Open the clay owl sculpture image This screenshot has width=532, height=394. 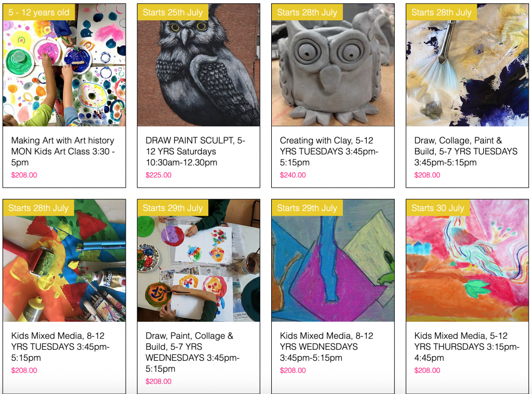(x=333, y=65)
